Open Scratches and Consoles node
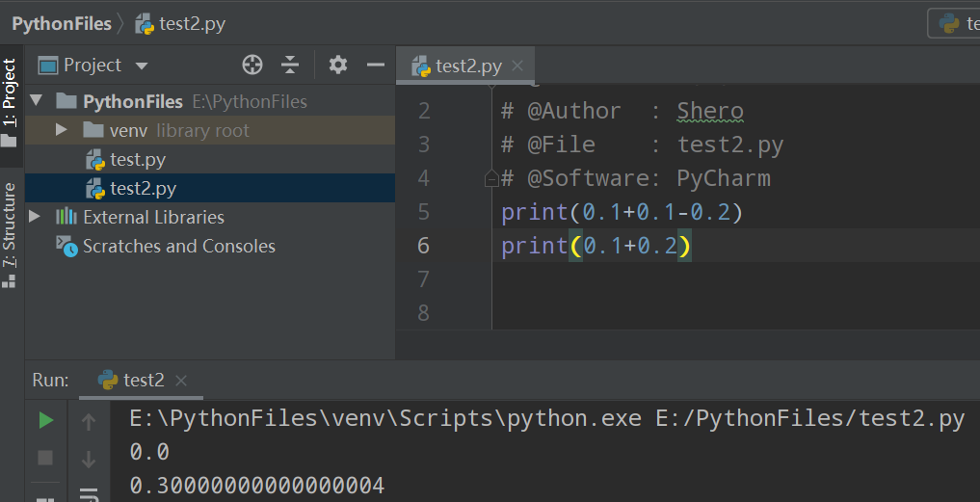The height and width of the screenshot is (502, 980). pyautogui.click(x=178, y=246)
